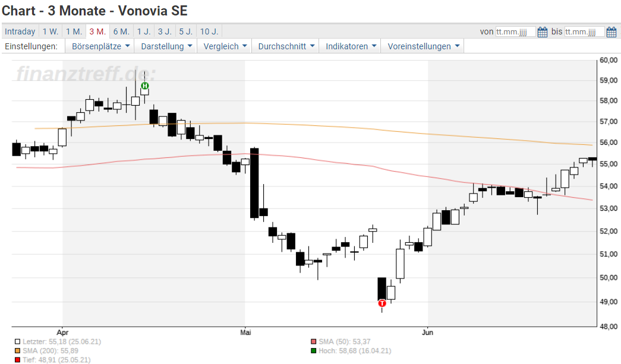Select the 3 M. time range tab

tap(97, 31)
